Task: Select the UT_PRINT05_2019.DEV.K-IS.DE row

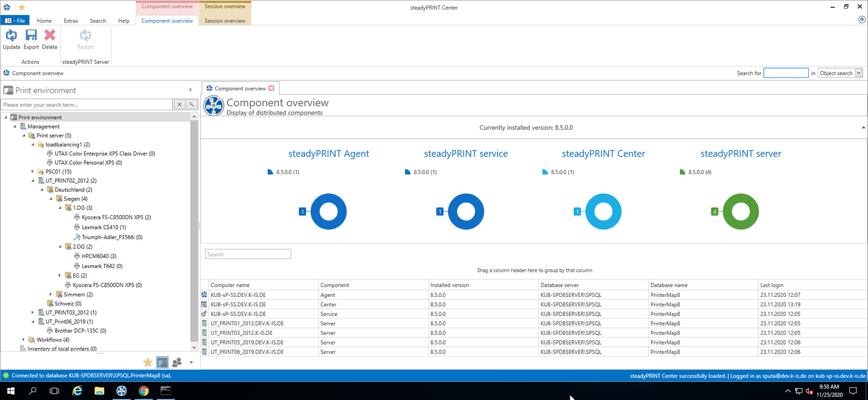Action: coord(533,342)
